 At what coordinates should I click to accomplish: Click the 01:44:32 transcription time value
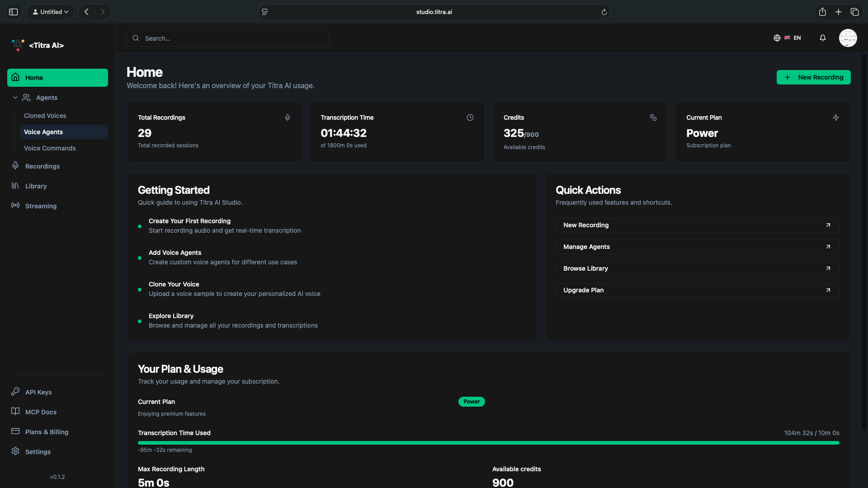(344, 133)
